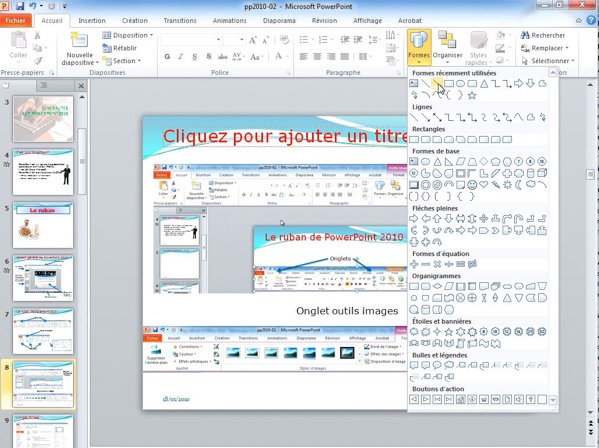Select the heart shape in Formes de base
The image size is (599, 448).
click(484, 185)
